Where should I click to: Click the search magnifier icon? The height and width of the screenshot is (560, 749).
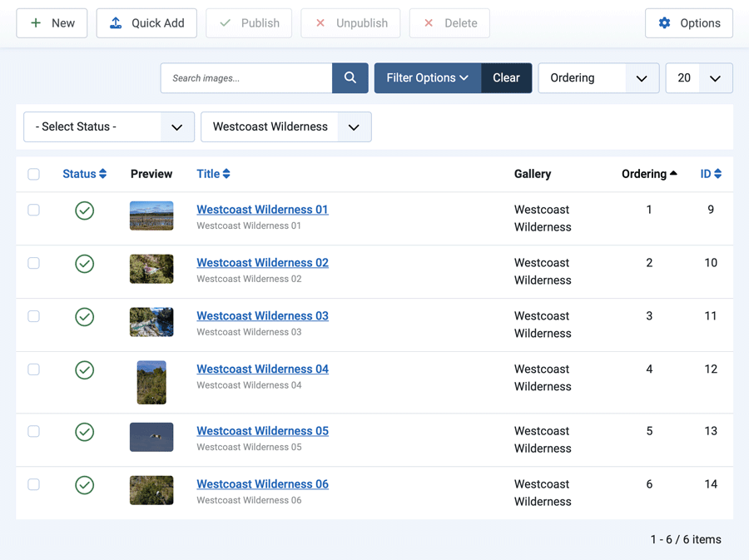350,77
